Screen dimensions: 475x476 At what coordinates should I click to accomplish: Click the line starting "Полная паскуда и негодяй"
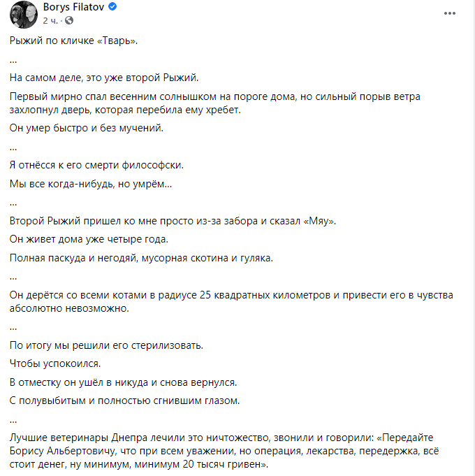140,259
